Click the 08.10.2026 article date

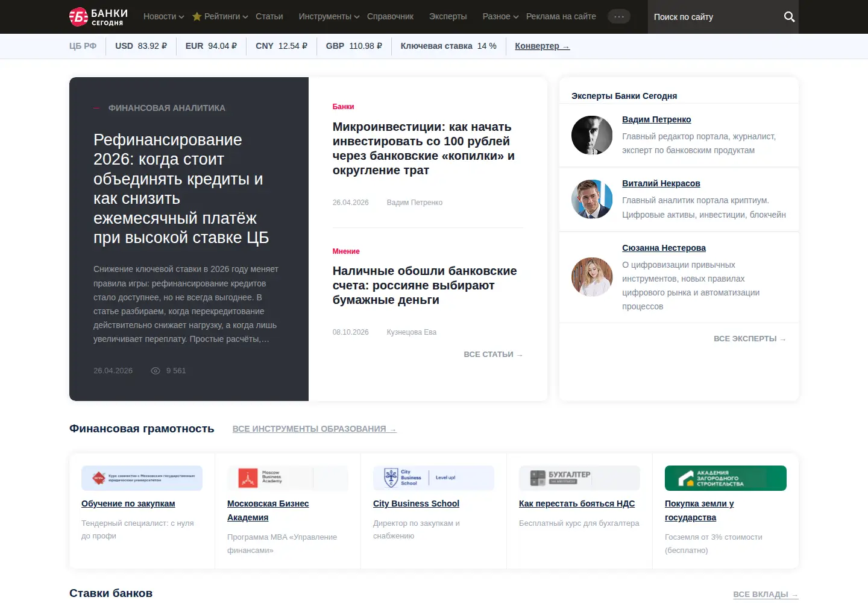(351, 332)
